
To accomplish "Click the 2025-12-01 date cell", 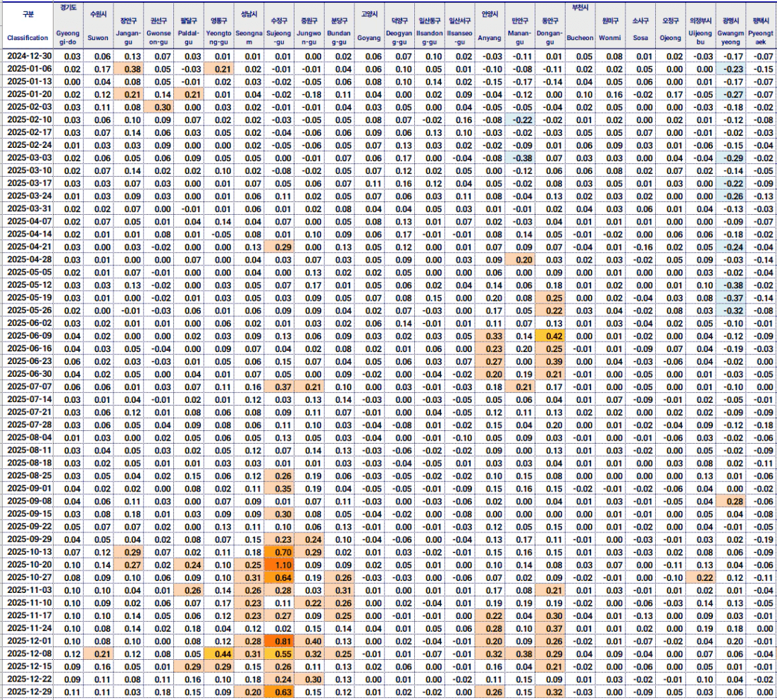I will click(27, 641).
